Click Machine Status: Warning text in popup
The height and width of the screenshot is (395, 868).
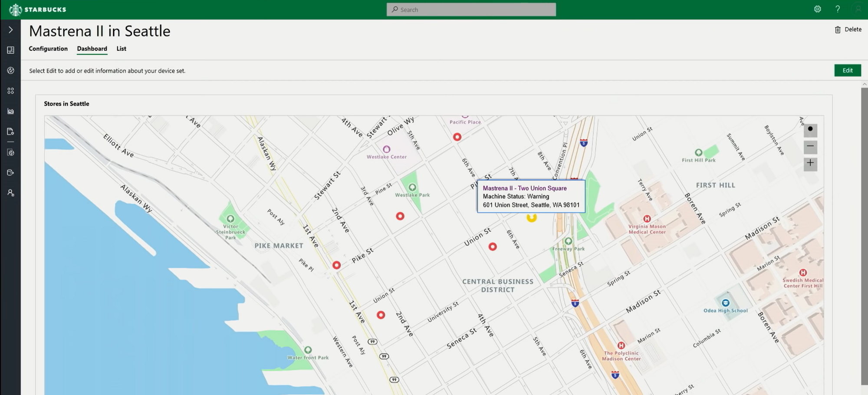click(516, 197)
